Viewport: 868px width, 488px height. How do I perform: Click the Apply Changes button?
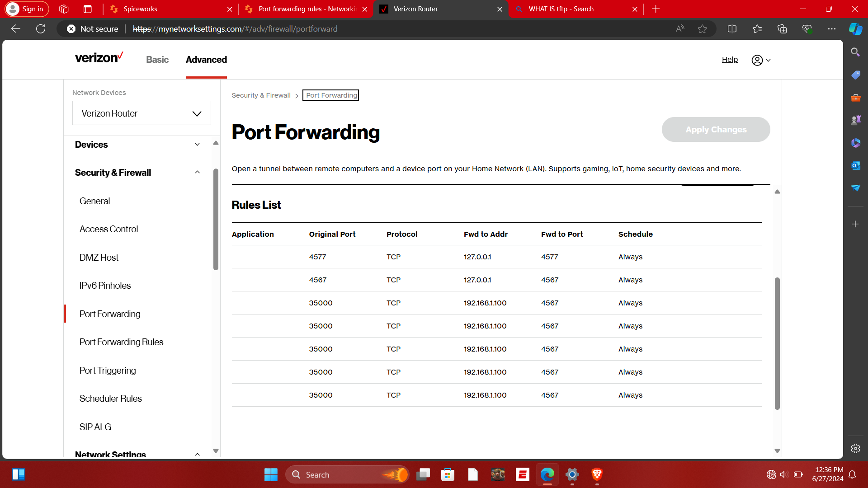(716, 130)
